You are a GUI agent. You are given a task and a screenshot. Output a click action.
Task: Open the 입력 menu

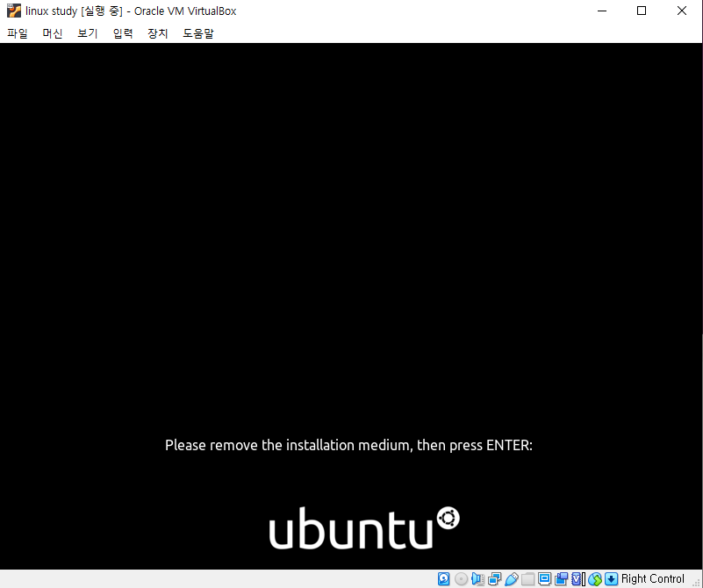[123, 33]
